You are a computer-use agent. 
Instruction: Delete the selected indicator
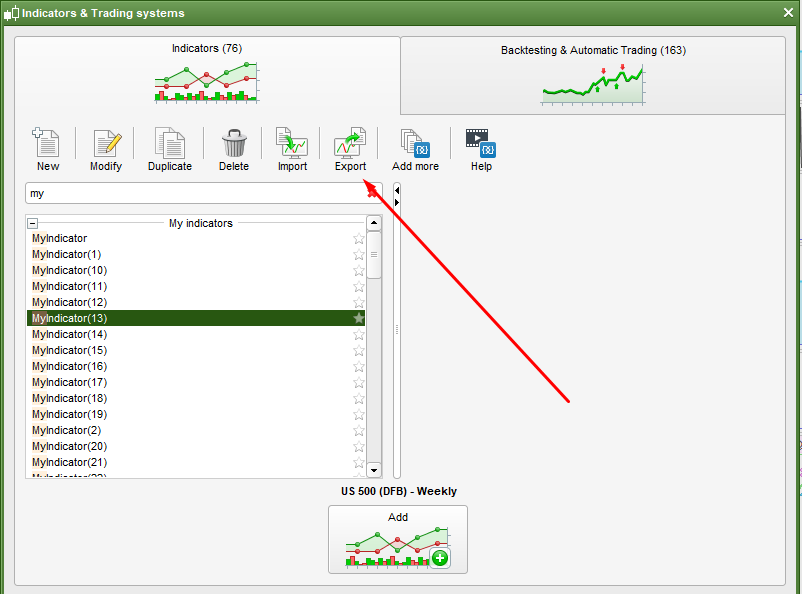click(234, 150)
